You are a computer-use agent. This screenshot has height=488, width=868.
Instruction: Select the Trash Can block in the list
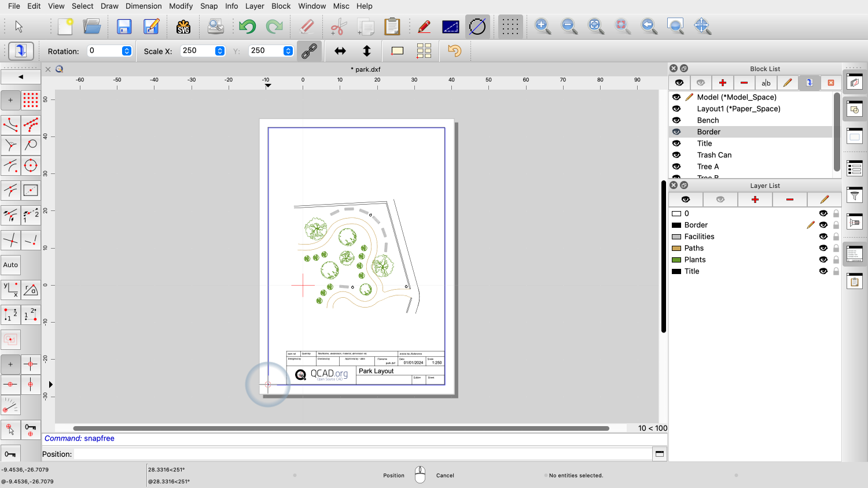(714, 155)
